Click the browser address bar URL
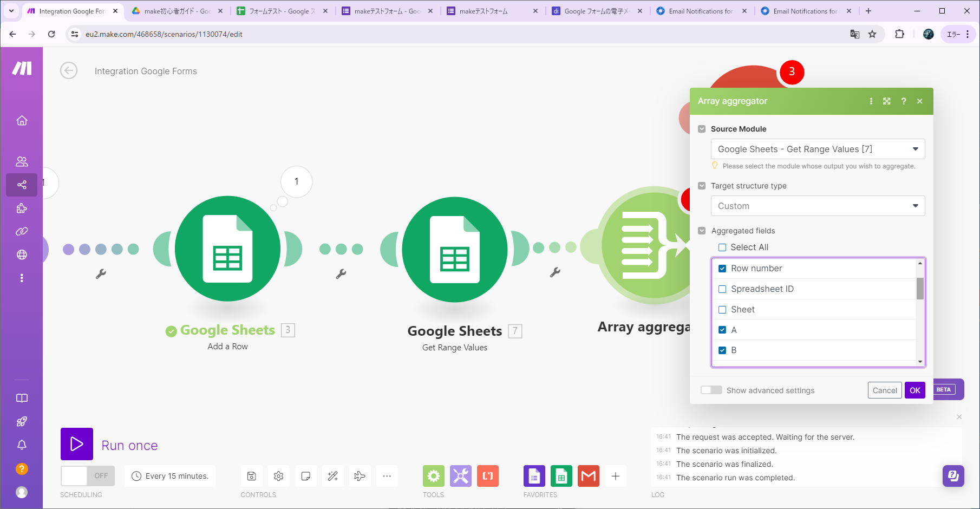 point(164,34)
